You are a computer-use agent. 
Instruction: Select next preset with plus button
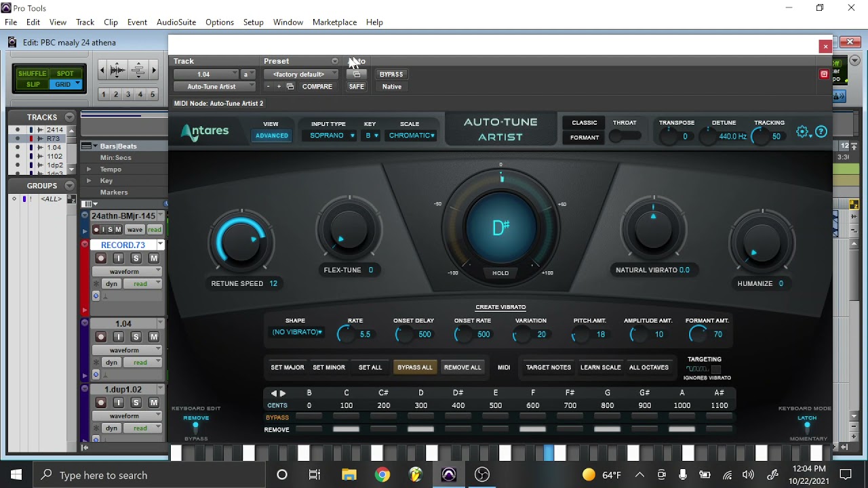click(x=279, y=87)
